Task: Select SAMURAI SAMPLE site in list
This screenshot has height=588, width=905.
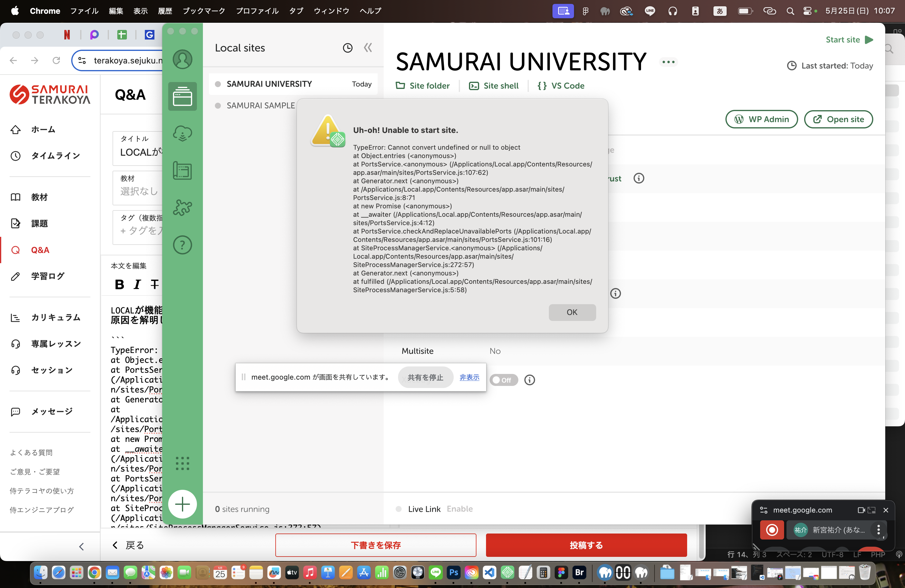Action: coord(260,105)
